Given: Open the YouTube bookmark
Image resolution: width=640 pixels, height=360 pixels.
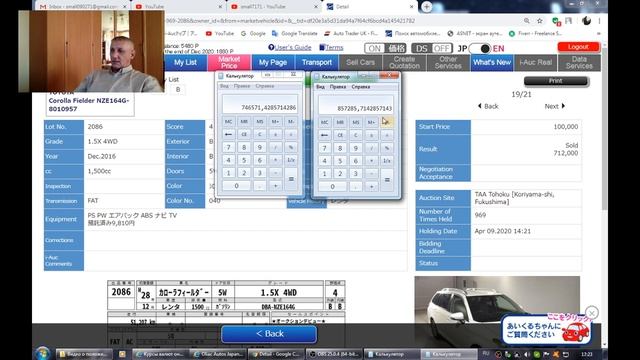Looking at the screenshot, I should 220,33.
